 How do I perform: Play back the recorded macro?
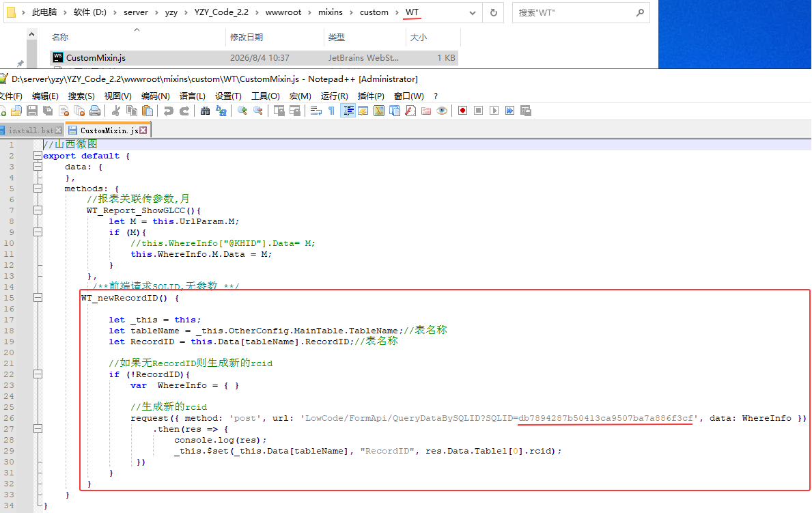(x=494, y=111)
